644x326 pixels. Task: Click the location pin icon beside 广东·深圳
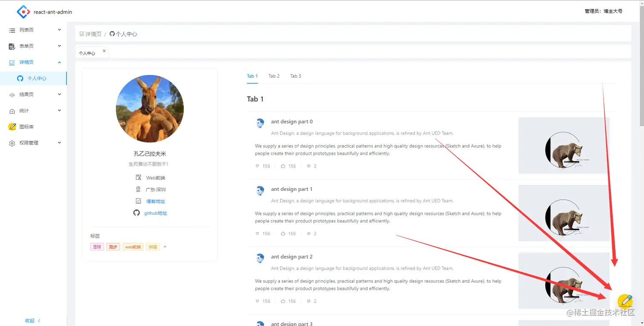coord(138,189)
